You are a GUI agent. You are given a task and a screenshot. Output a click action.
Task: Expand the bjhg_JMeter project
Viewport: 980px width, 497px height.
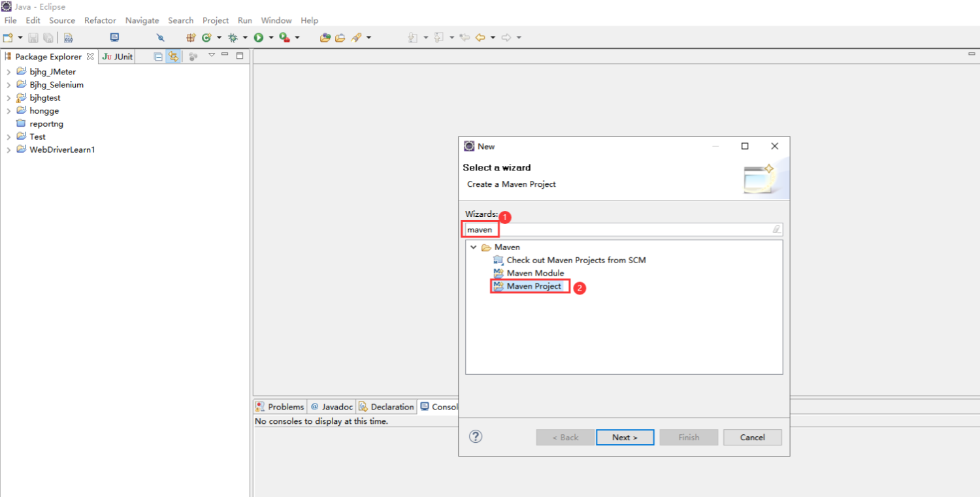(x=8, y=72)
